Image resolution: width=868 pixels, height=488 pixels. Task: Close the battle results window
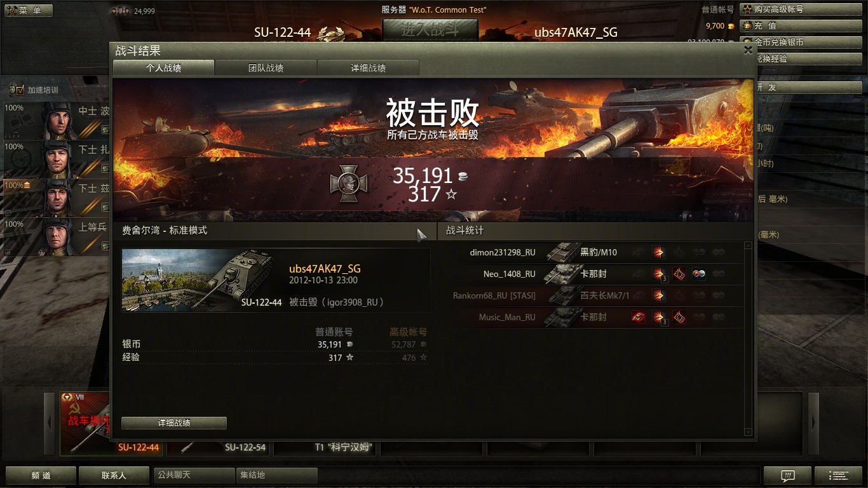click(x=748, y=51)
